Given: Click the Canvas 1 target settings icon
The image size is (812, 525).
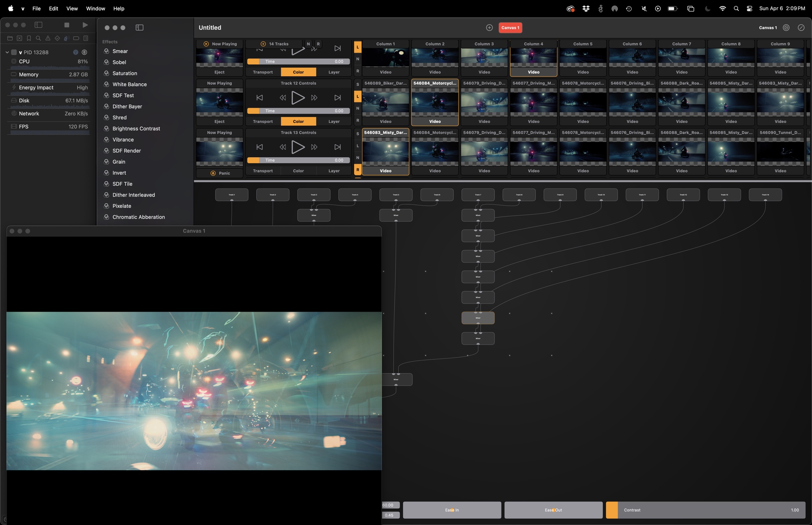Looking at the screenshot, I should click(786, 28).
